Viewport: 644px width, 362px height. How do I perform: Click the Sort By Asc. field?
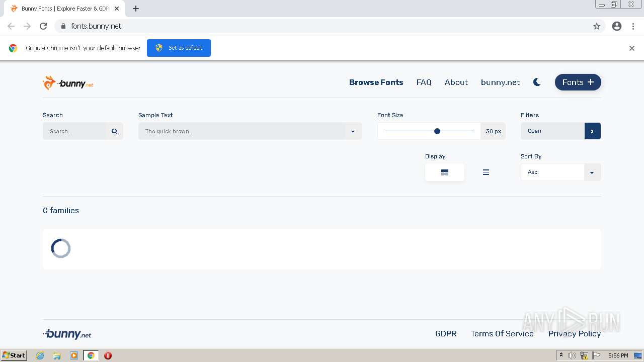click(x=552, y=172)
